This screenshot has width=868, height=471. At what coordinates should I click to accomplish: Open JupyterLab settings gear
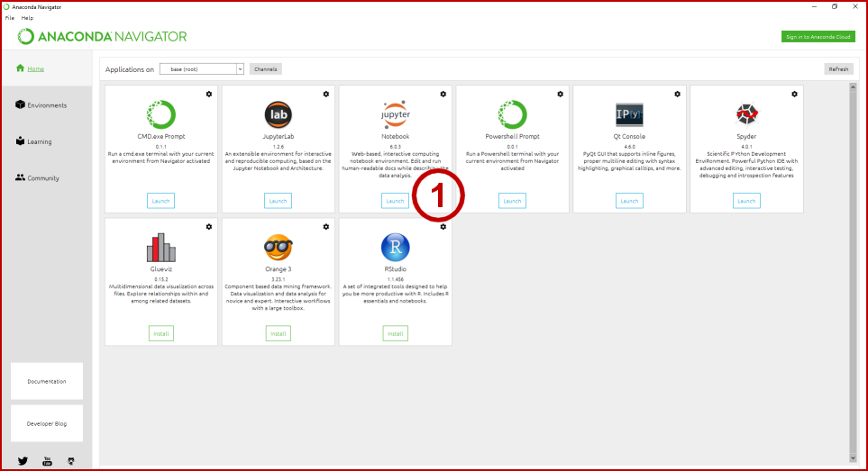(x=326, y=94)
